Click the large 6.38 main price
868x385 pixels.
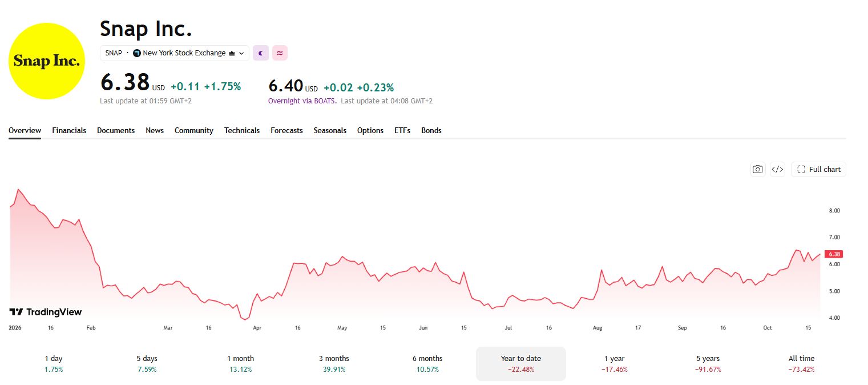tap(125, 82)
